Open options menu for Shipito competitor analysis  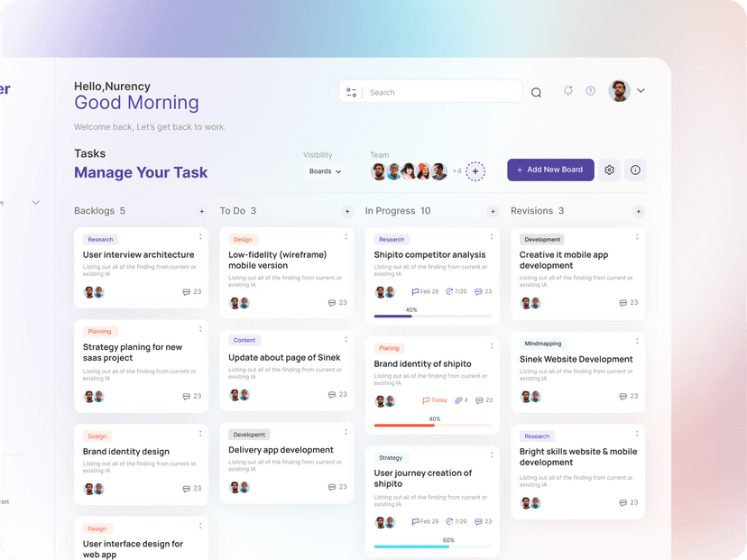[x=492, y=237]
